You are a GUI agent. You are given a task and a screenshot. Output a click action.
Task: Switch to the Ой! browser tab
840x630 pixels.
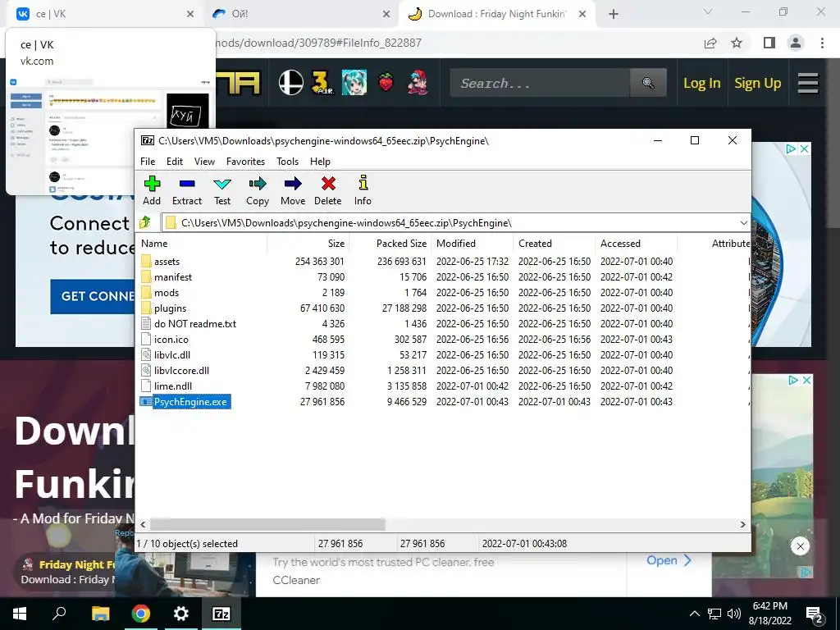click(x=300, y=14)
